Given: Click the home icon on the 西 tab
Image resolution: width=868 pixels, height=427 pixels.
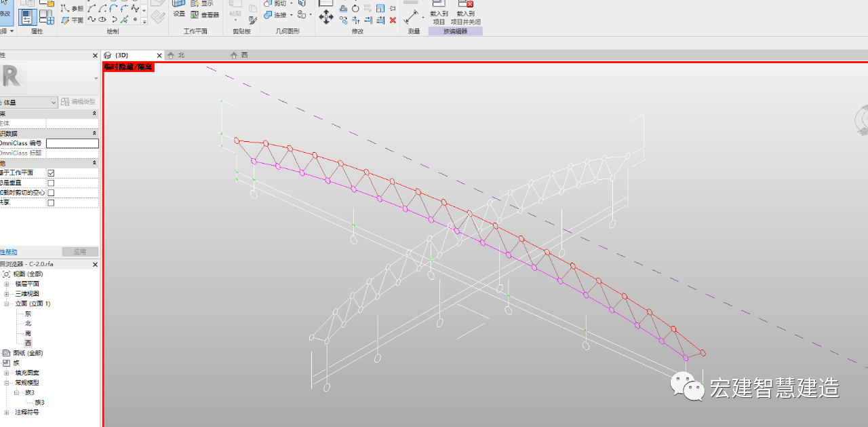Looking at the screenshot, I should (235, 56).
